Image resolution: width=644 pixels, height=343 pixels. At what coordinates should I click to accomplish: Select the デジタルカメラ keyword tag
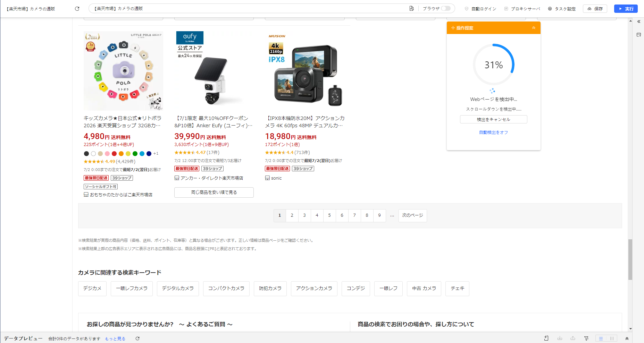click(178, 289)
